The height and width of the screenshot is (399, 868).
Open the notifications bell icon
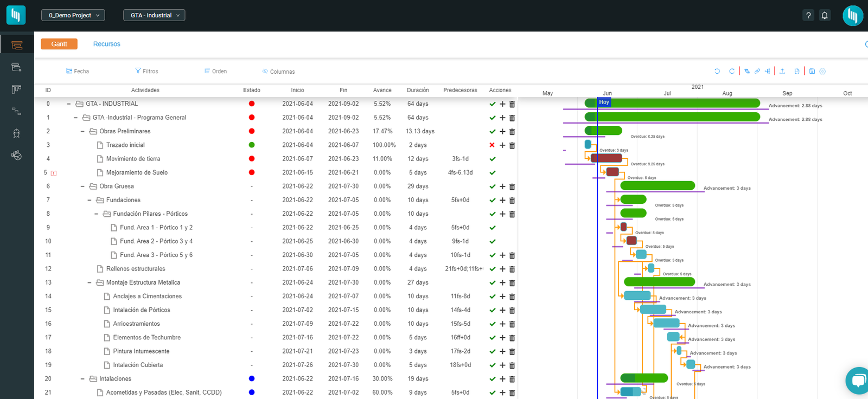(825, 15)
